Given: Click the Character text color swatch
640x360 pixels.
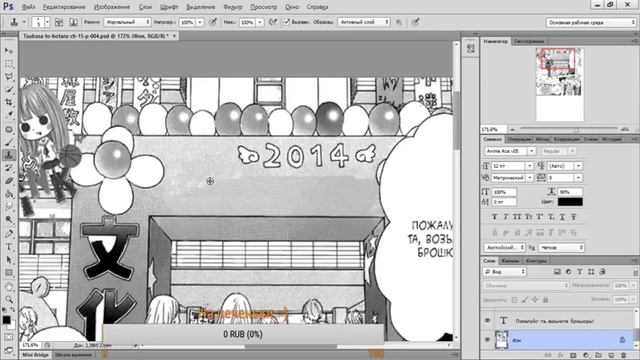Looking at the screenshot, I should point(570,202).
